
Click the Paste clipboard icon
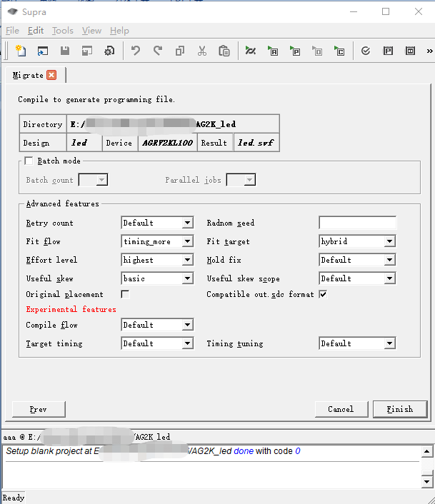[224, 51]
